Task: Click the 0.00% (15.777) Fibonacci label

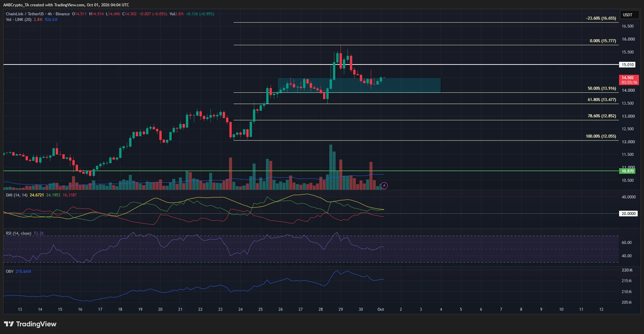Action: click(x=603, y=41)
